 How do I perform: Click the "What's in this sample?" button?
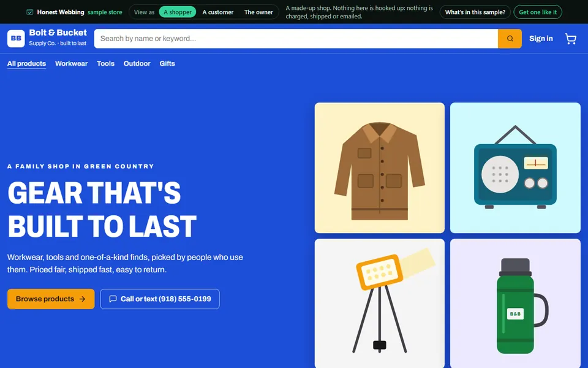click(475, 12)
